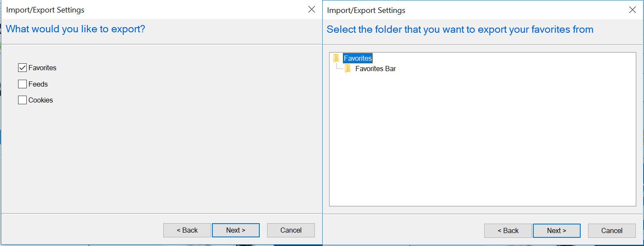
Task: Tick the Cookies checkbox
Action: (22, 100)
